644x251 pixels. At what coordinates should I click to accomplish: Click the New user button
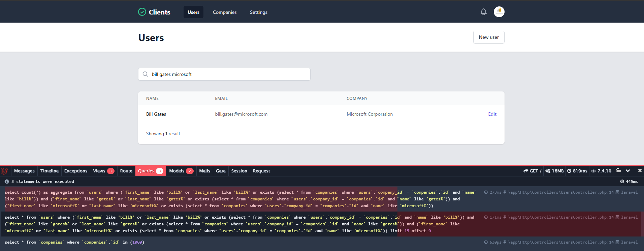(488, 37)
